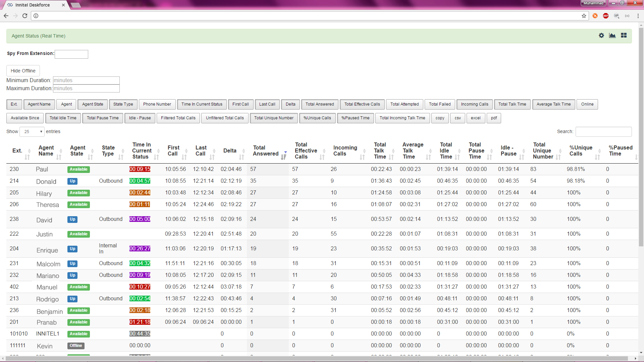Click the Adblock Plus extension icon
The image size is (644, 362).
tap(606, 16)
